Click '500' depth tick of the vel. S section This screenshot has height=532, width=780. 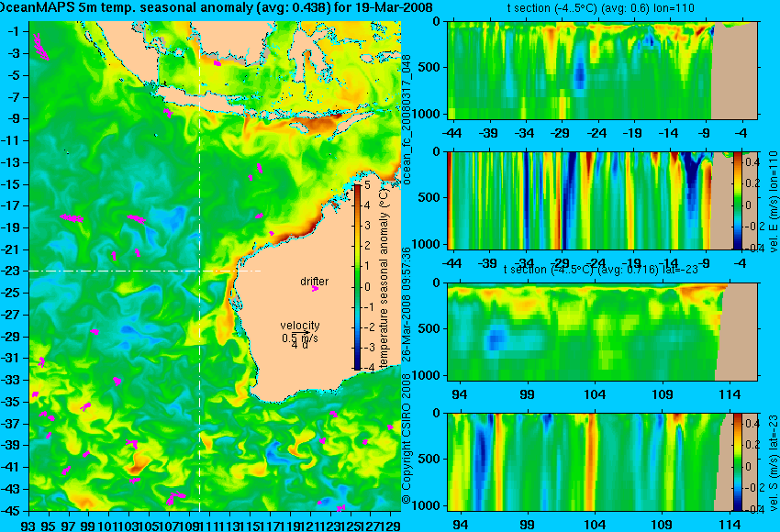(x=429, y=459)
